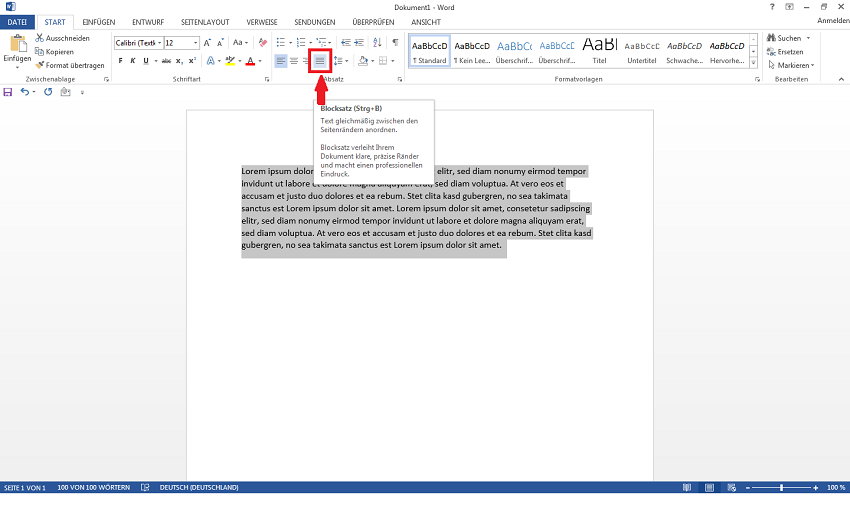Viewport: 850px width, 531px height.
Task: Insert a bulleted list
Action: (x=280, y=42)
